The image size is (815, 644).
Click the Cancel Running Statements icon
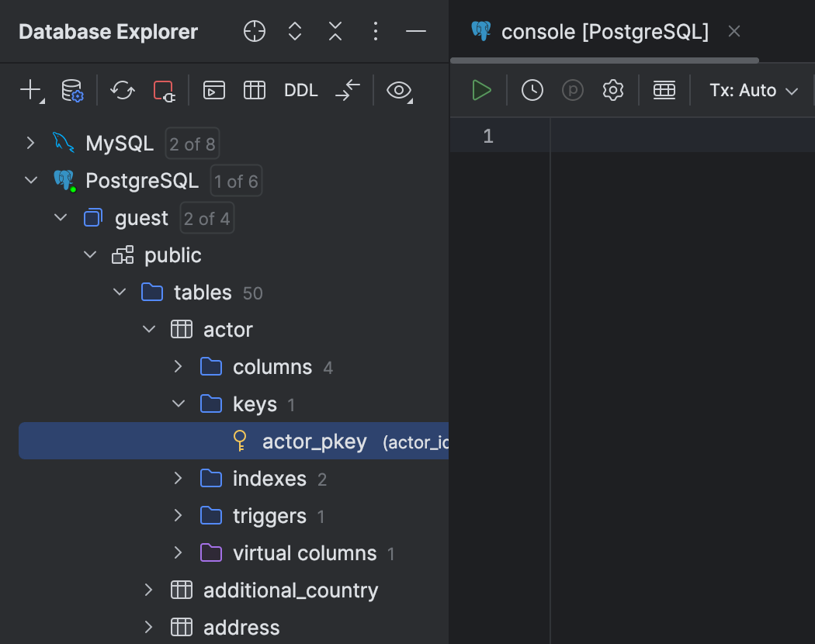coord(164,91)
